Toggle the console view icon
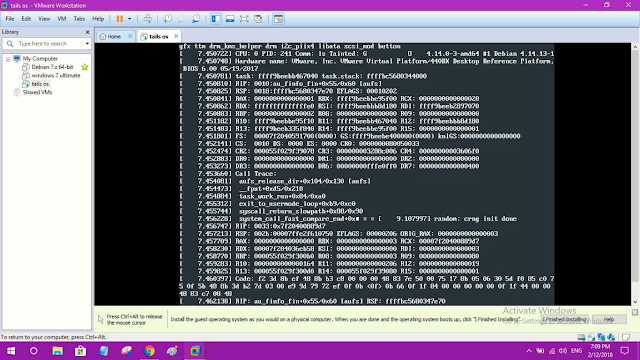 278,19
